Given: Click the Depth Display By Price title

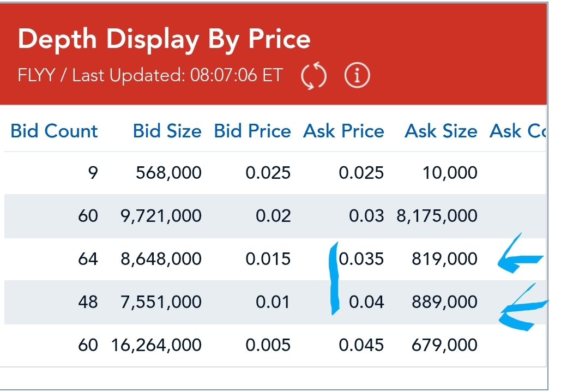Looking at the screenshot, I should point(164,39).
